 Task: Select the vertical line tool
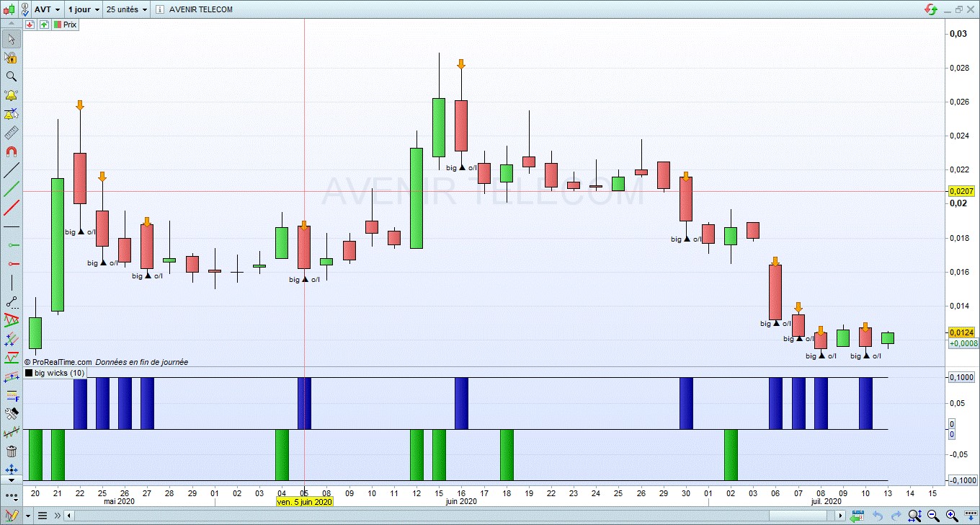coord(12,283)
